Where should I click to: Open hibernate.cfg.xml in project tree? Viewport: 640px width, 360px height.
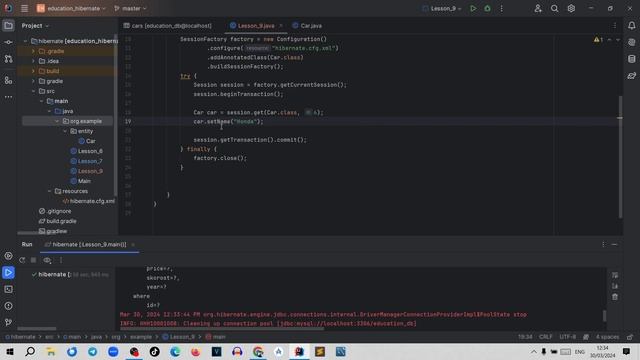[89, 201]
